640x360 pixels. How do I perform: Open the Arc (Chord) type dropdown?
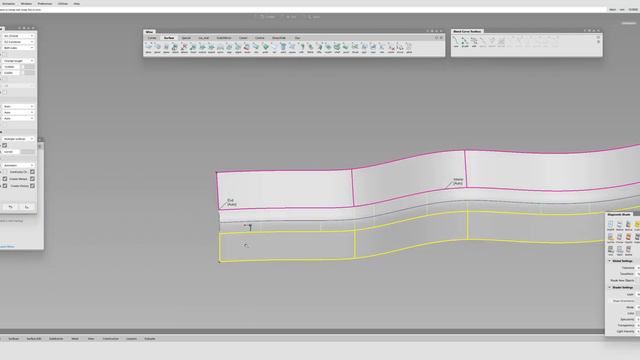pyautogui.click(x=18, y=36)
